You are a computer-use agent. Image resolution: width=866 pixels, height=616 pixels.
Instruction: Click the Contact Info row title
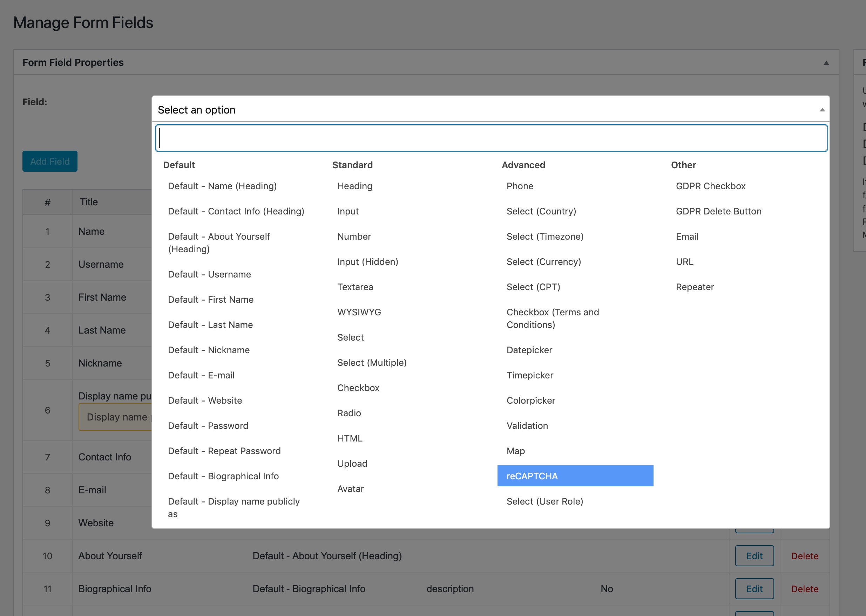tap(105, 457)
